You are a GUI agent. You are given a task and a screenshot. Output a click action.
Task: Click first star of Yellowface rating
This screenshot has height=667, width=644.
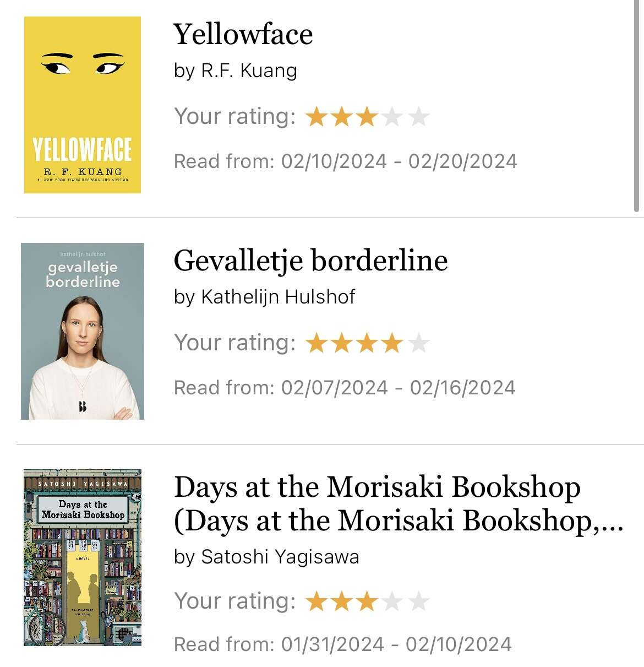click(x=316, y=116)
